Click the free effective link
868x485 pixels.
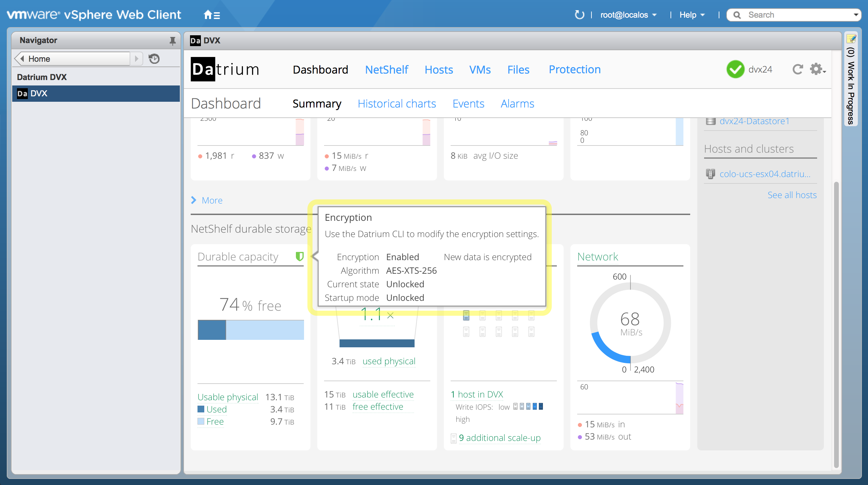[378, 407]
